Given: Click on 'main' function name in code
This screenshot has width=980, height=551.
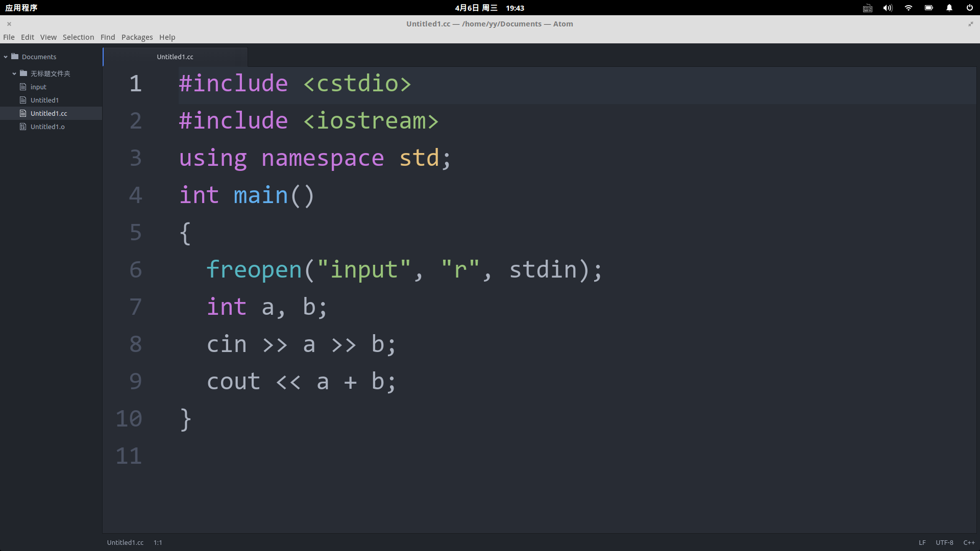Looking at the screenshot, I should [261, 196].
